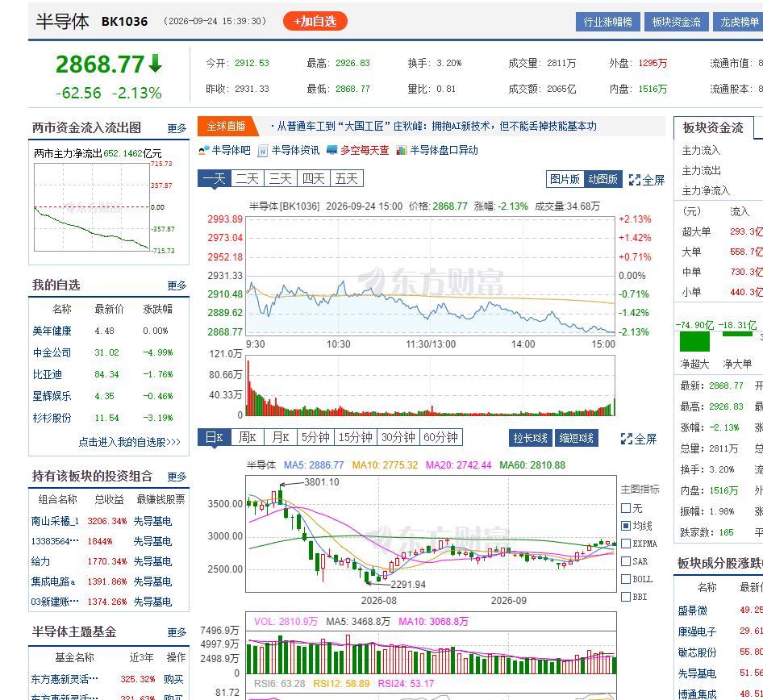Screen dimensions: 763x700
Task: Click the 多空每天查 icon
Action: point(331,150)
